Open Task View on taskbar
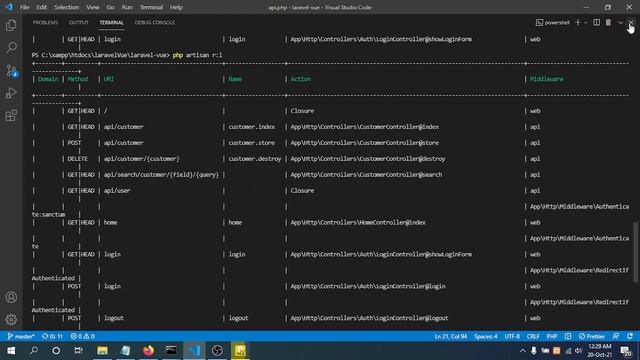The image size is (640, 360). pos(79,351)
